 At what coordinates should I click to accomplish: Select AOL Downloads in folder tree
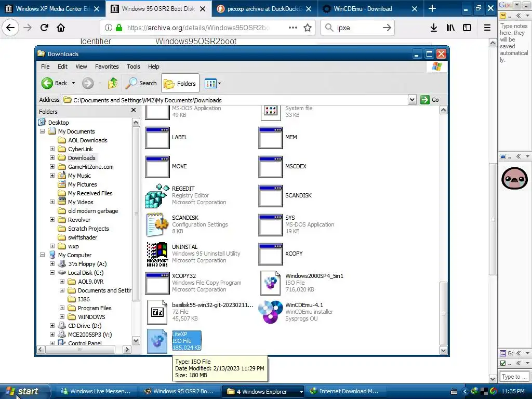click(87, 140)
